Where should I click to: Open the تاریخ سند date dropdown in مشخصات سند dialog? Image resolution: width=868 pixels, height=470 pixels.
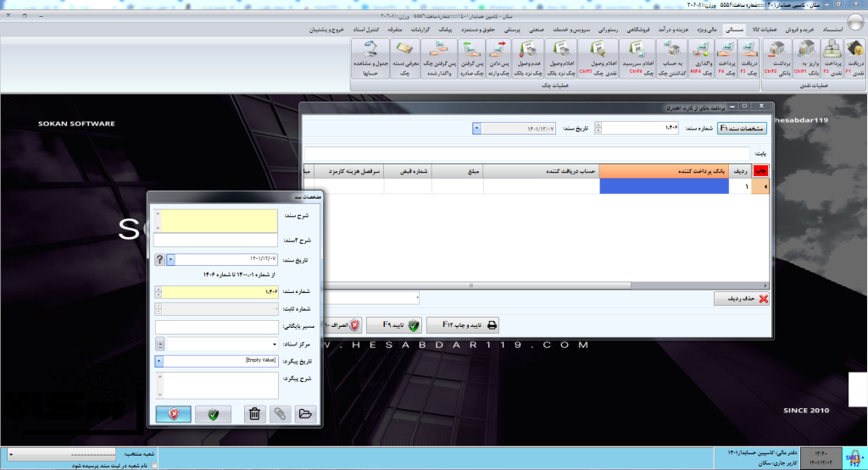[170, 259]
